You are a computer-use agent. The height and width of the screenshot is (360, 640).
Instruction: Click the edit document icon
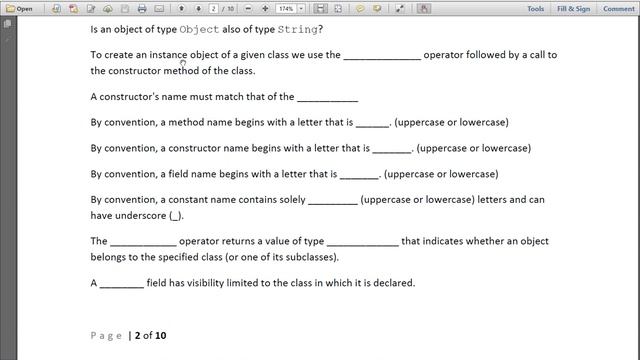tap(91, 9)
